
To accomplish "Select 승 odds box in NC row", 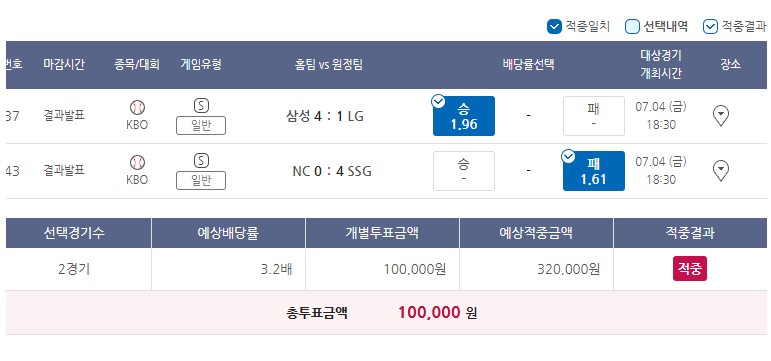I will 464,171.
